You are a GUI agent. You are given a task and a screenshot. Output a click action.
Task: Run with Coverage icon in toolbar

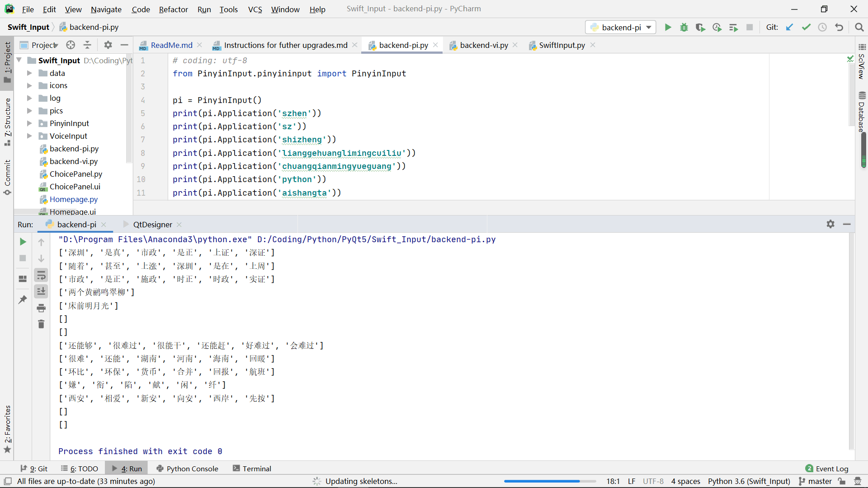[700, 28]
